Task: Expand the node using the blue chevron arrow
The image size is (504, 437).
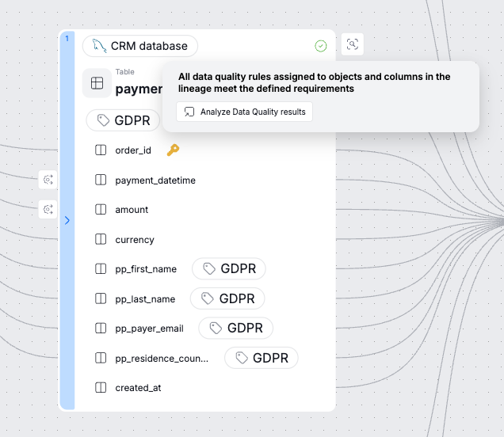Action: 67,220
